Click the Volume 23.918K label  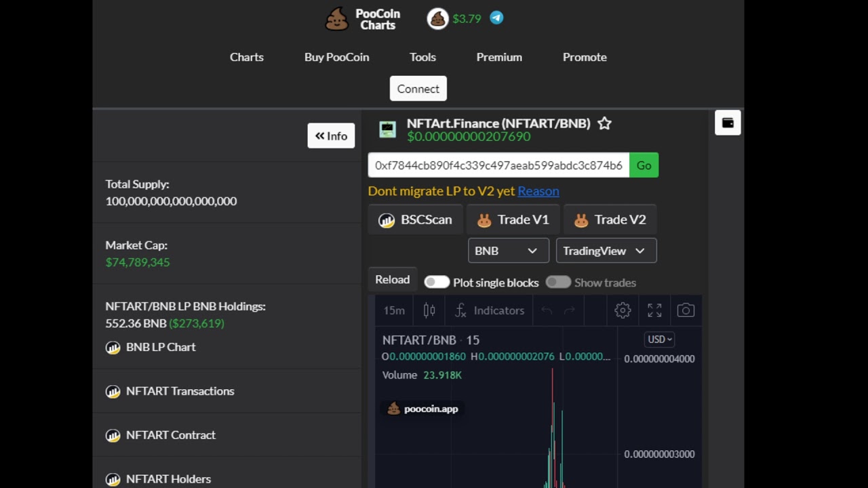click(x=422, y=375)
